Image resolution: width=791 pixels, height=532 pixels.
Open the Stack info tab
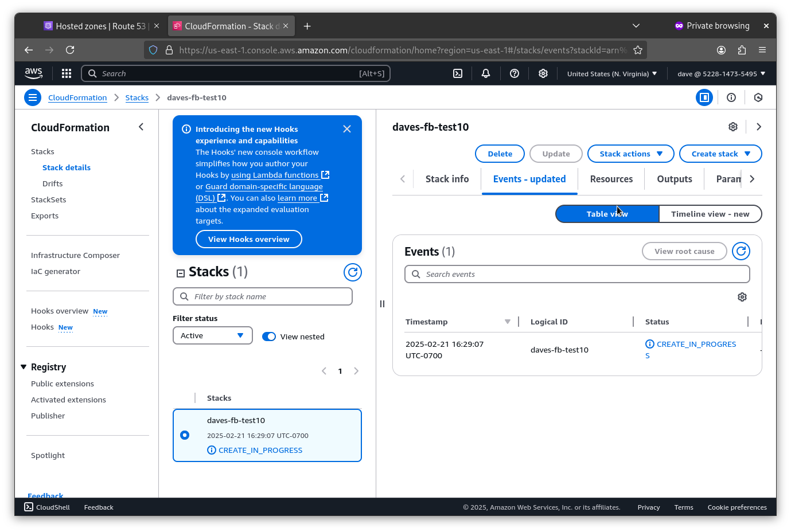[x=447, y=179]
